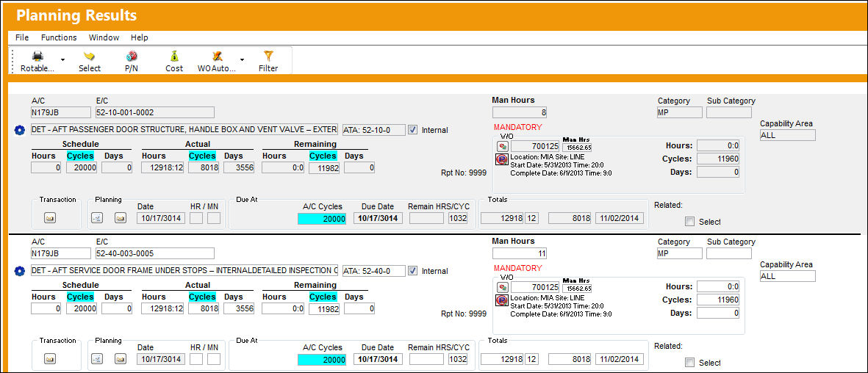Click Man Hours field showing 8
This screenshot has height=373, width=868.
520,112
